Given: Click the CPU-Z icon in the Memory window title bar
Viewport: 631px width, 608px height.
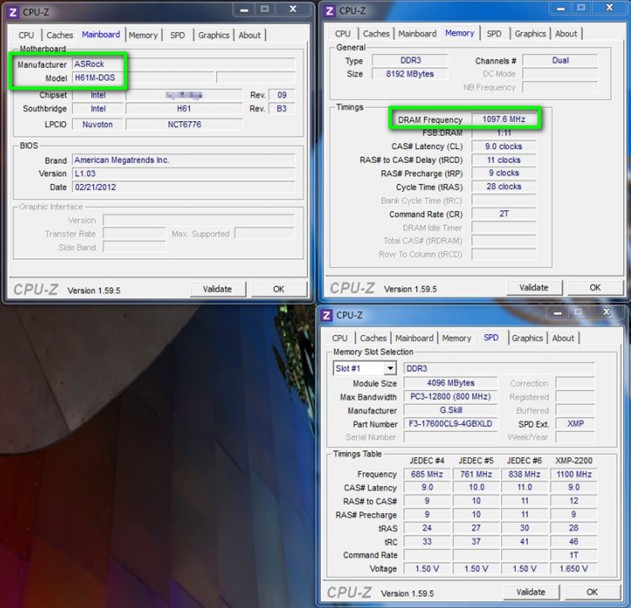Looking at the screenshot, I should (329, 11).
